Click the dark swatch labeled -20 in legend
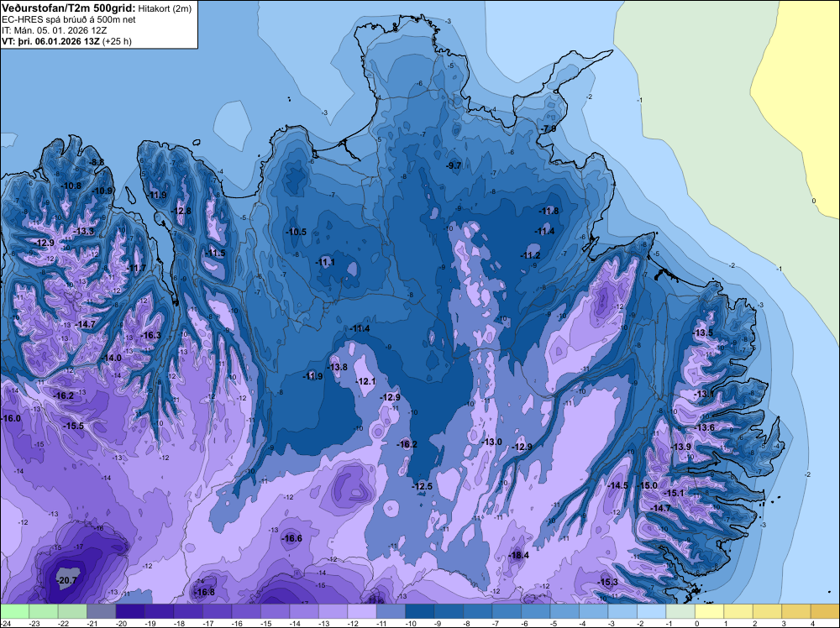This screenshot has width=840, height=628. pyautogui.click(x=130, y=611)
